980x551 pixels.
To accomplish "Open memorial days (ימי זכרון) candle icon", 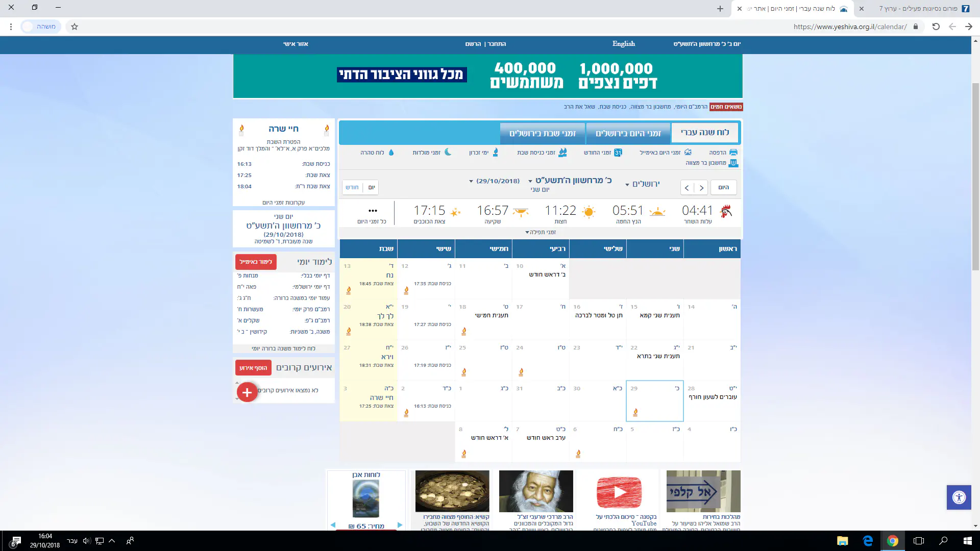I will [x=495, y=153].
